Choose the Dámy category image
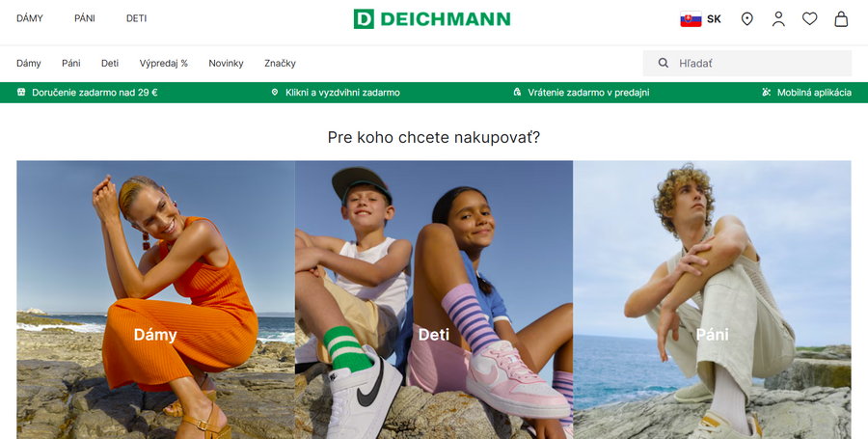 [155, 299]
